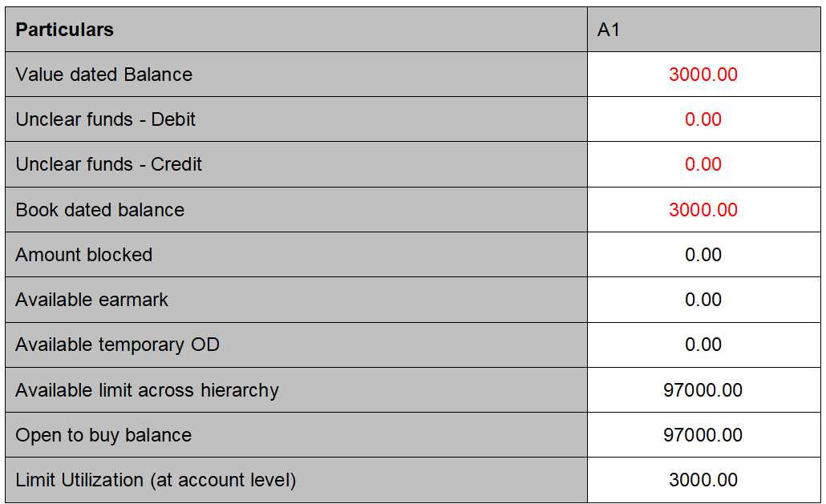Select the A1 column header cell
The image size is (826, 504).
(609, 30)
